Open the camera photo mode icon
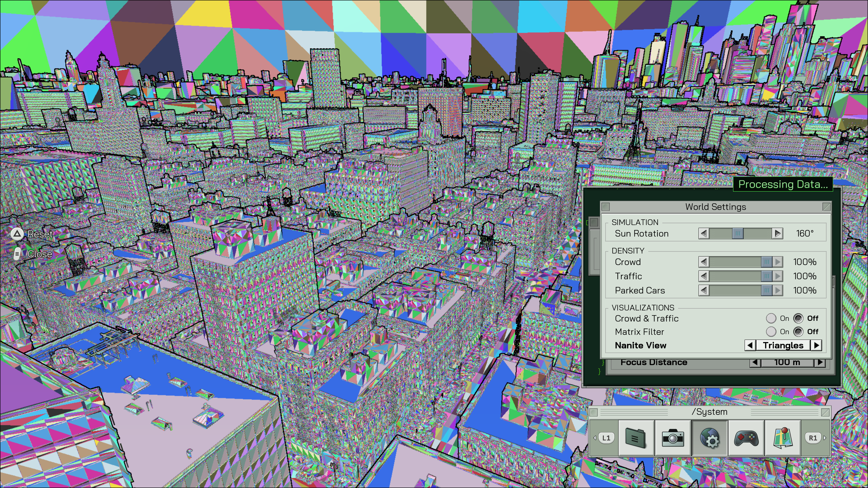The image size is (868, 488). 673,438
